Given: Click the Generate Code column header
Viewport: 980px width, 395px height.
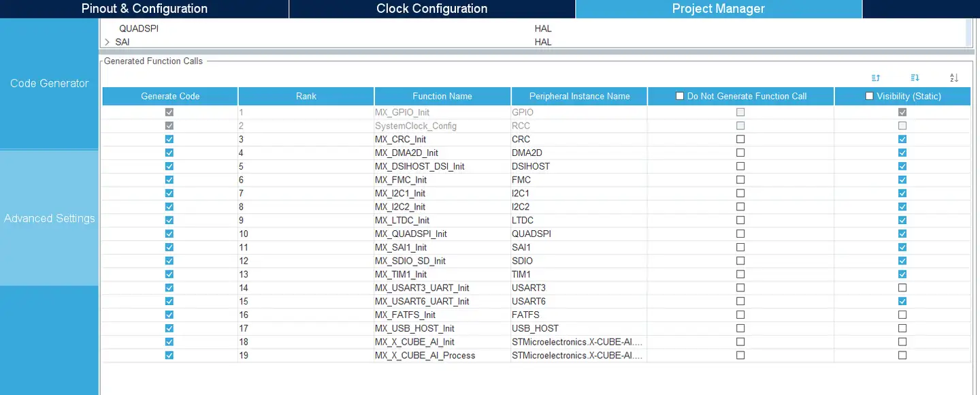Looking at the screenshot, I should pos(170,96).
